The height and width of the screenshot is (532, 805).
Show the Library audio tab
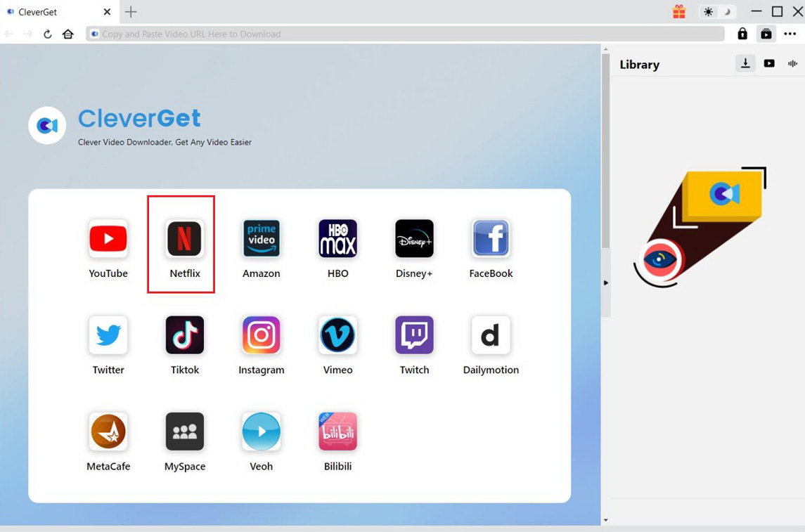point(793,63)
